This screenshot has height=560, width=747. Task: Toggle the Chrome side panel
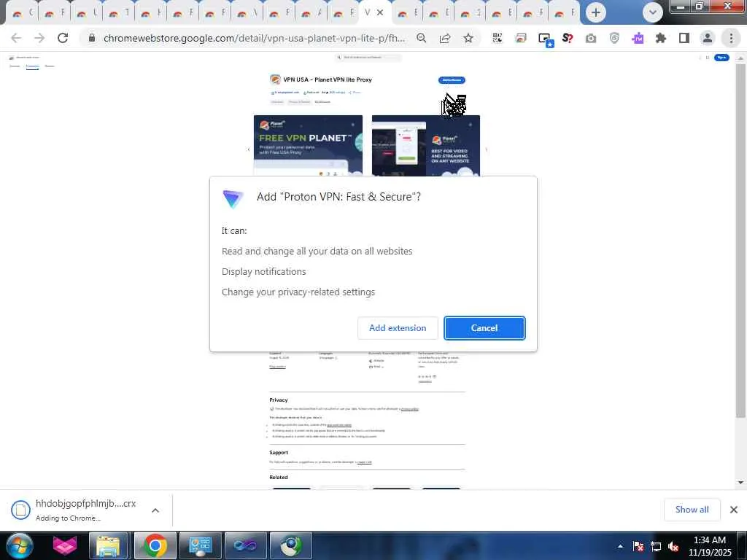684,38
